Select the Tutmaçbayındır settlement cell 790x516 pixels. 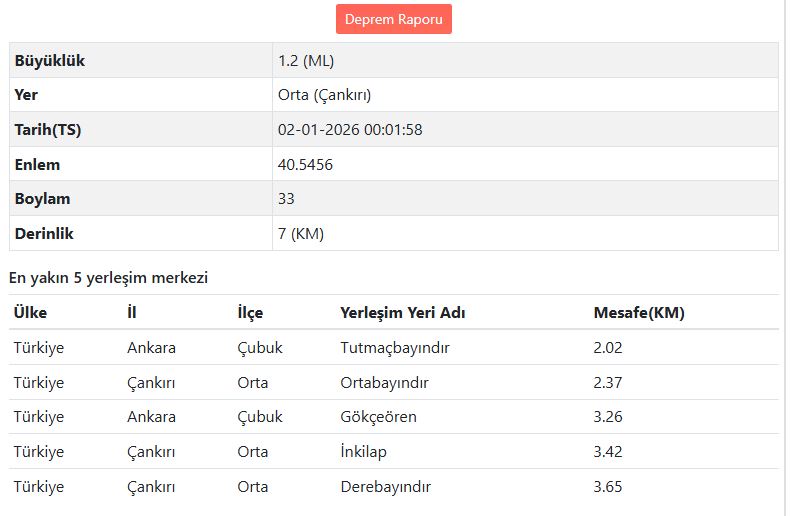point(395,348)
